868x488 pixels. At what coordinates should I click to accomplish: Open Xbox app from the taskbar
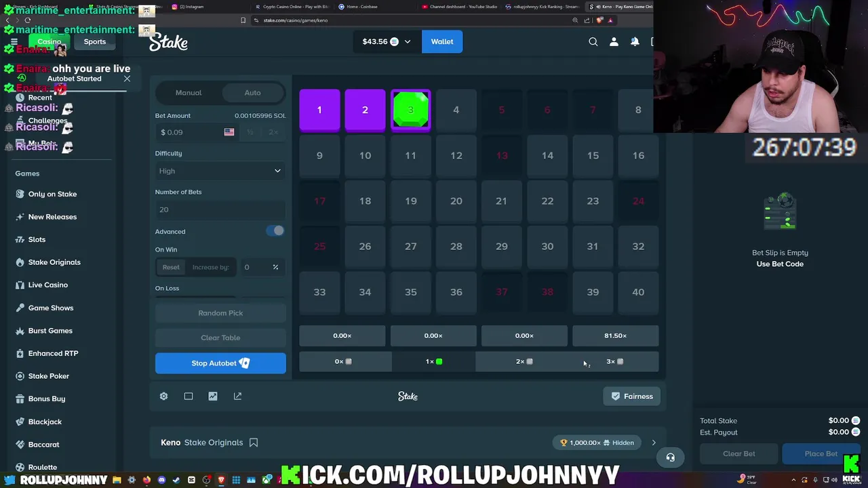click(x=267, y=480)
